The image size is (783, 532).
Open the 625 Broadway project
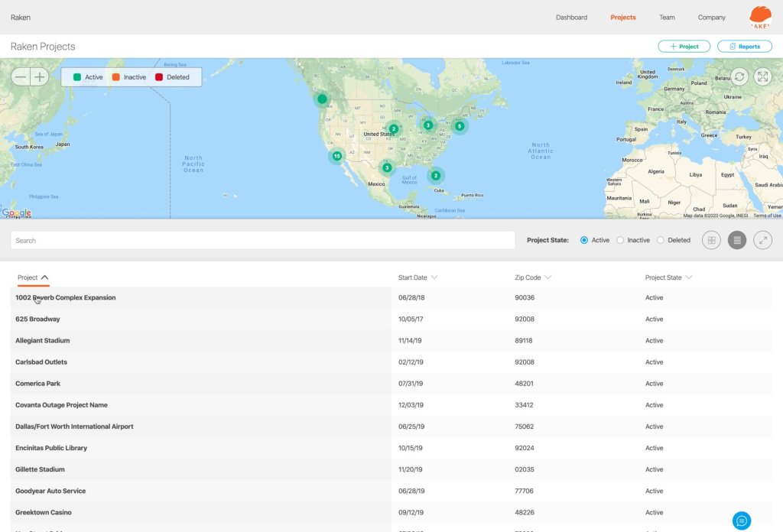pos(37,319)
